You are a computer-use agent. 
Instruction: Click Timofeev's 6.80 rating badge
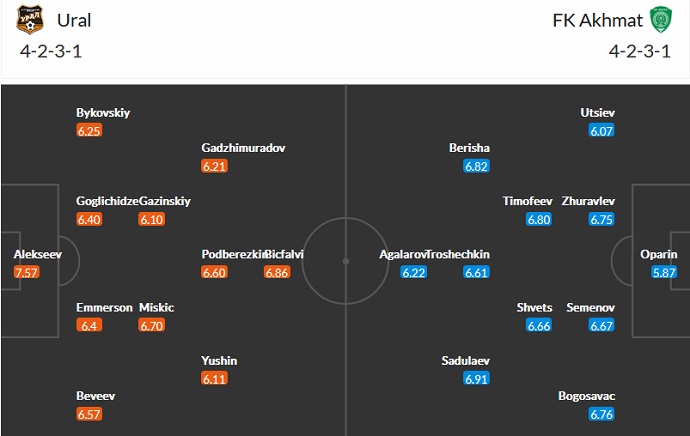tap(539, 219)
